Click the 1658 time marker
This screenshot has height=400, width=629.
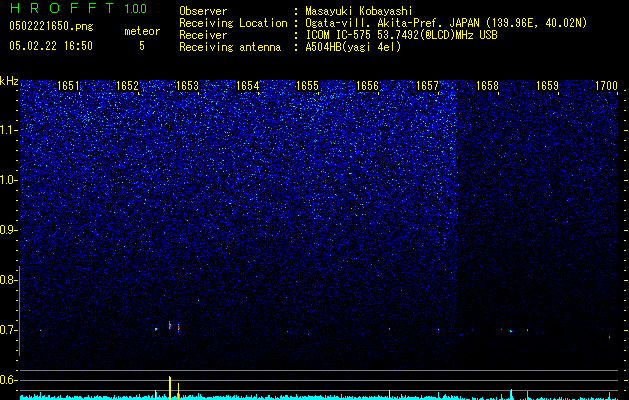pos(487,86)
